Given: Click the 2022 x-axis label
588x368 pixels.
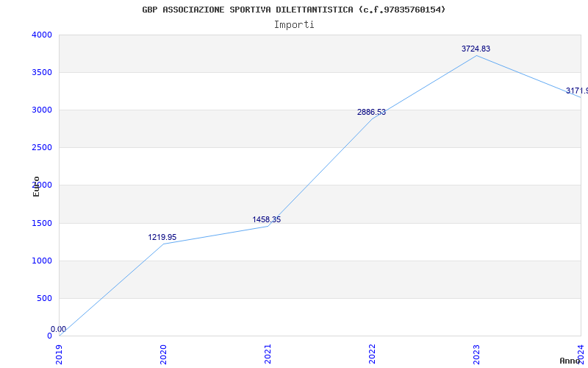Looking at the screenshot, I should [372, 355].
